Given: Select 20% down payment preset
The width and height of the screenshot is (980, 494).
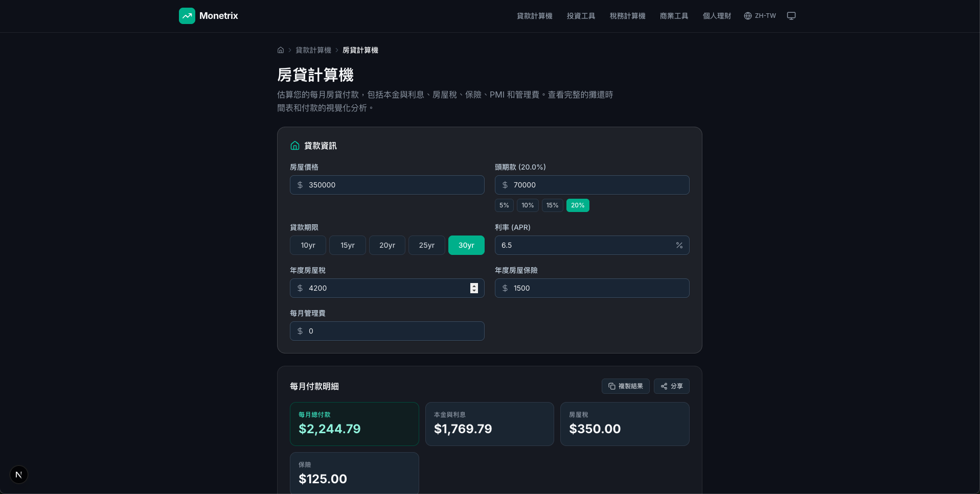Looking at the screenshot, I should 578,205.
